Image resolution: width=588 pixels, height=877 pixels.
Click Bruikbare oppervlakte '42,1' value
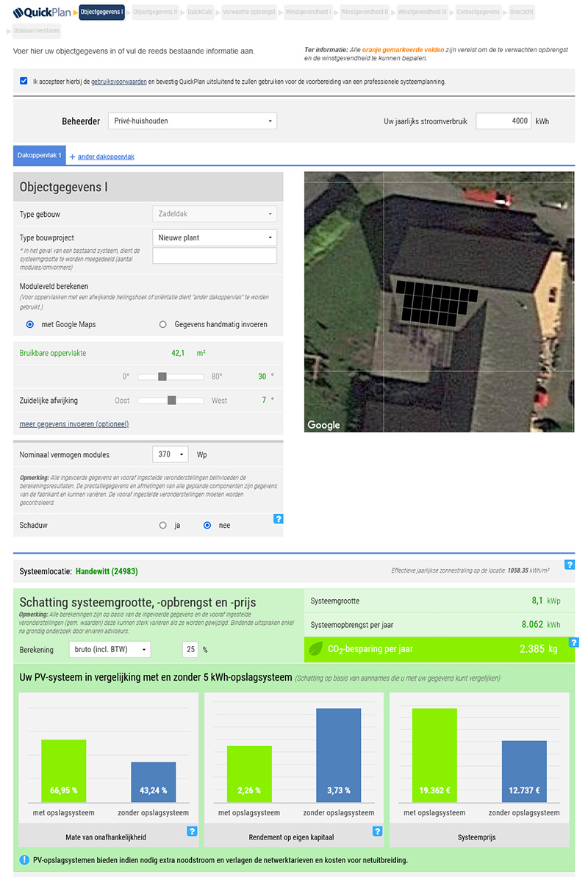tap(178, 353)
